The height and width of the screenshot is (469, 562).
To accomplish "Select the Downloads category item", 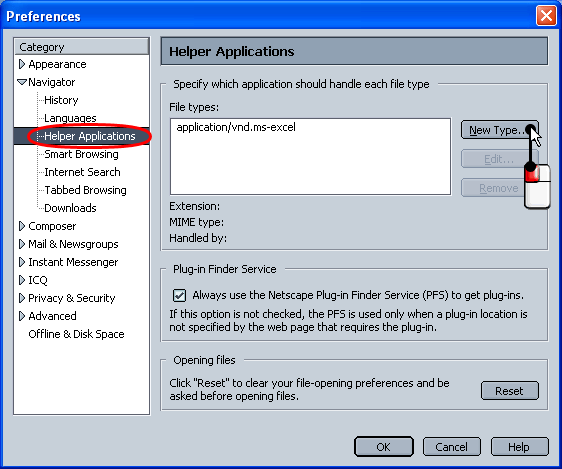I will pos(70,208).
